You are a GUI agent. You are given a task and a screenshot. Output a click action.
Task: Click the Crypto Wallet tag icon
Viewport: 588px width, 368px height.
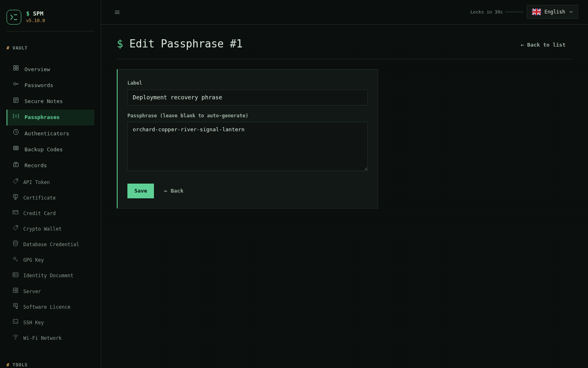point(16,228)
